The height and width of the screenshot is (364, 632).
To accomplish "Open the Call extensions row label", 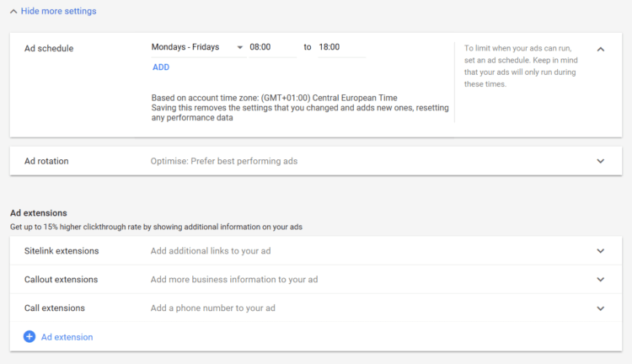I will point(55,308).
